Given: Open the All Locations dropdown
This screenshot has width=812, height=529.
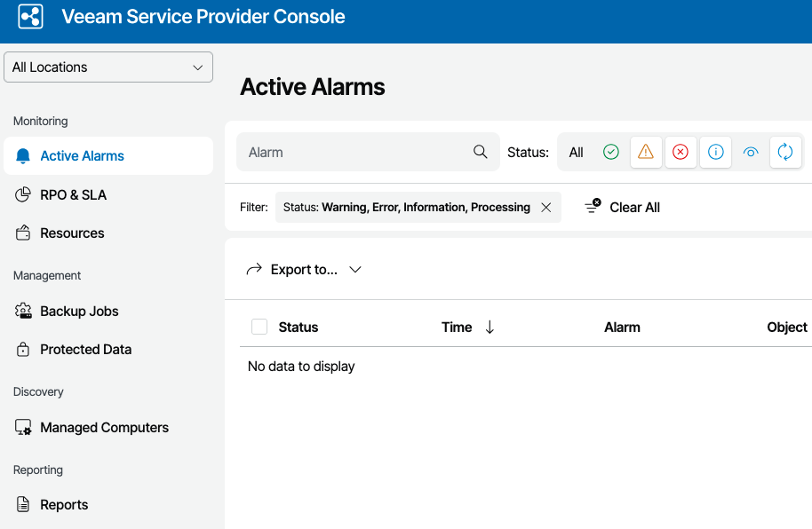Looking at the screenshot, I should tap(108, 67).
